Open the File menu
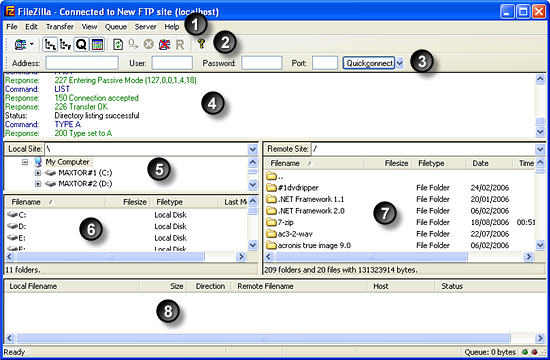 (x=12, y=27)
